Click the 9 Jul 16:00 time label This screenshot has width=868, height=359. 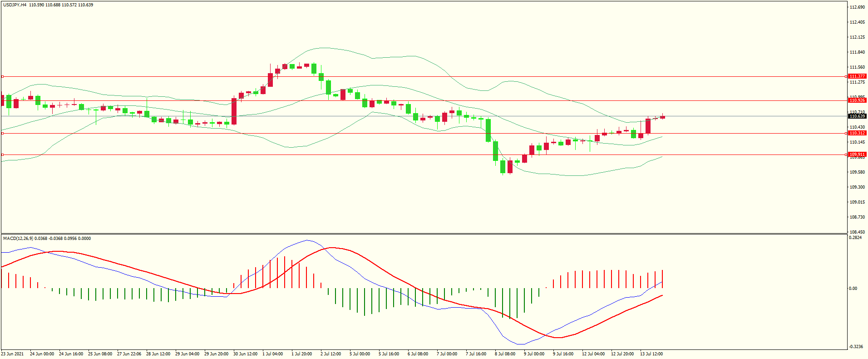point(563,354)
